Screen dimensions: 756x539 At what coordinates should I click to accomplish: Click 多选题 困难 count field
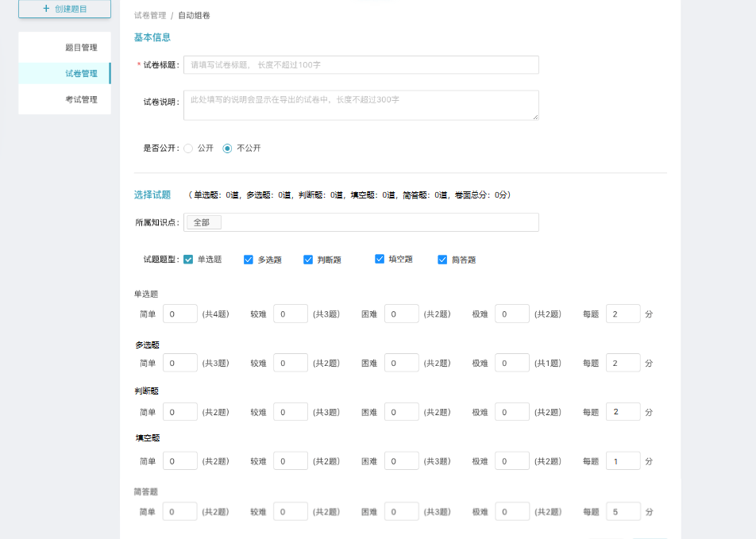click(x=402, y=363)
